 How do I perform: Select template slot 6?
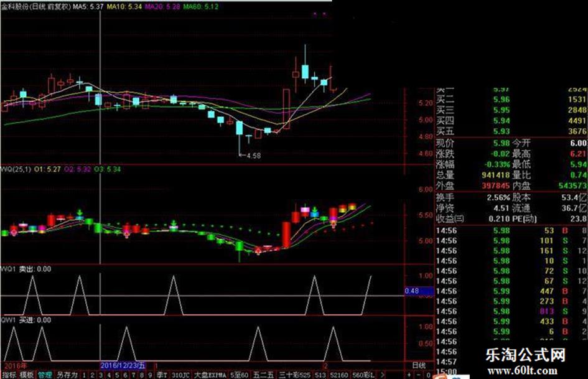pos(125,375)
